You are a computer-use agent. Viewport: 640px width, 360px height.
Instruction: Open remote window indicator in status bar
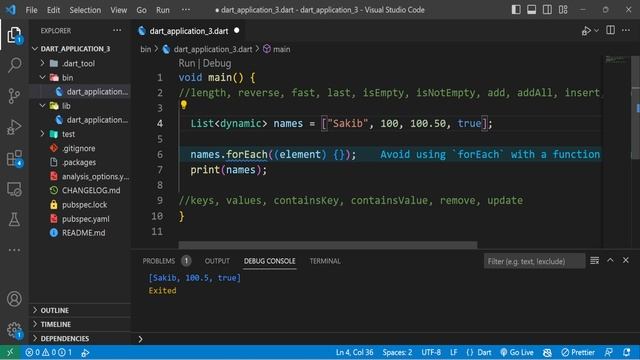[x=10, y=352]
